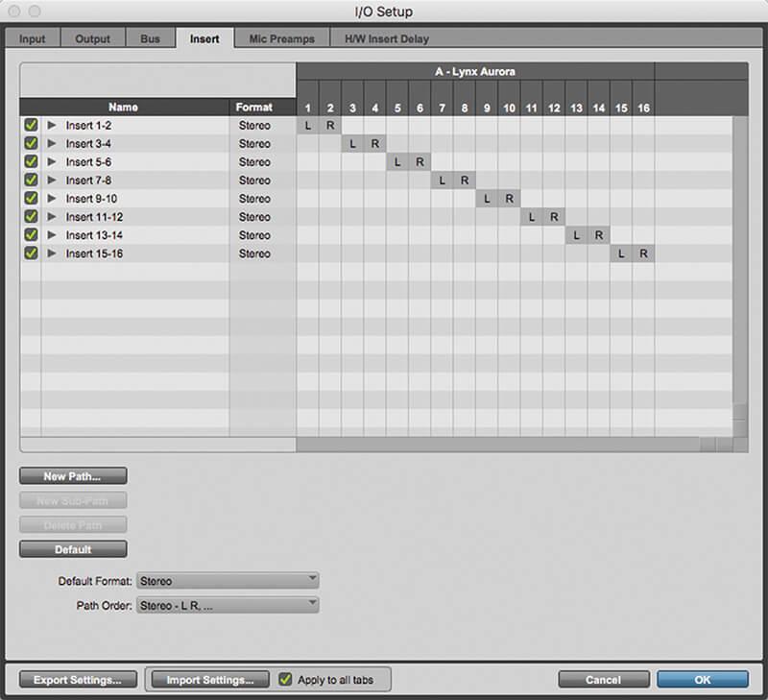Click the L cell for Insert 1-2
Screen dimensions: 768x700
[308, 126]
